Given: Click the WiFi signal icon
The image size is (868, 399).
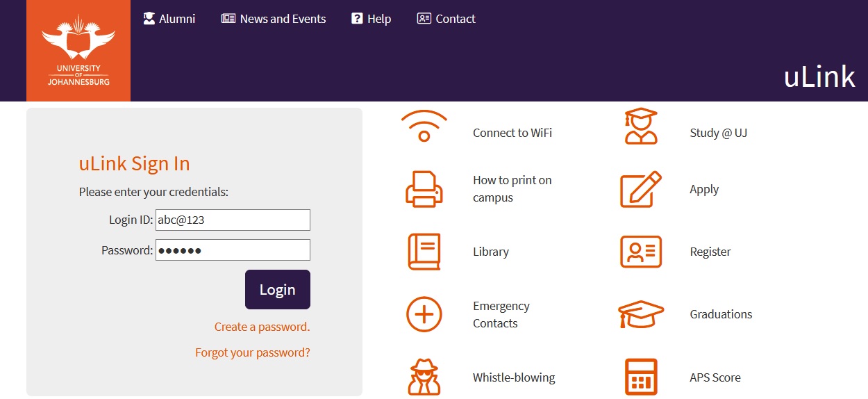Looking at the screenshot, I should 424,127.
